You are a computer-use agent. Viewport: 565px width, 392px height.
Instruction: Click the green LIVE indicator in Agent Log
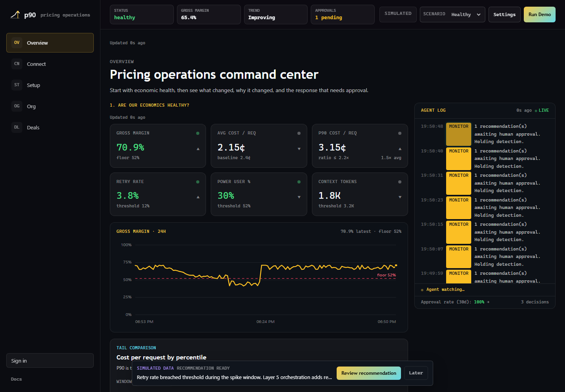coord(542,111)
